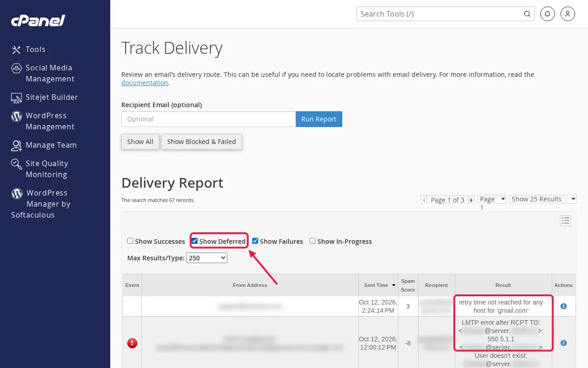Screen dimensions: 588x368
Task: Click the Manage Team icon
Action: [x=17, y=145]
